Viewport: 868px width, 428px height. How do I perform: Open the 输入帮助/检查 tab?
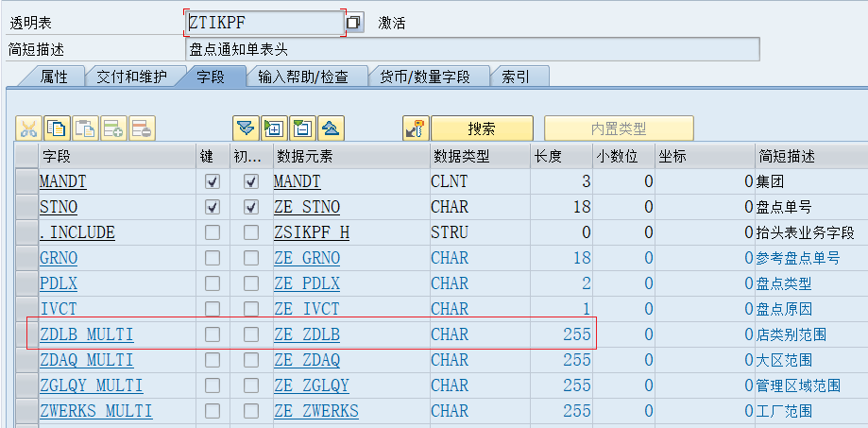[x=303, y=77]
